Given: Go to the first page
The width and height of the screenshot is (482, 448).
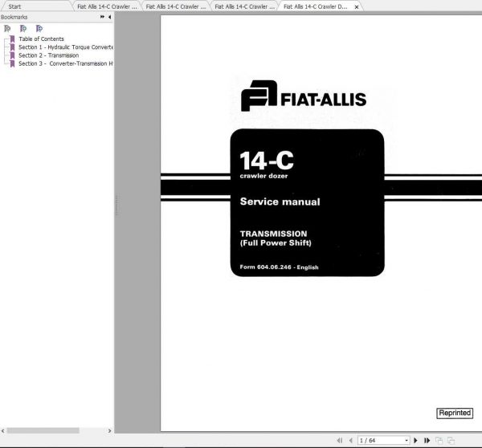Looking at the screenshot, I should [x=339, y=440].
